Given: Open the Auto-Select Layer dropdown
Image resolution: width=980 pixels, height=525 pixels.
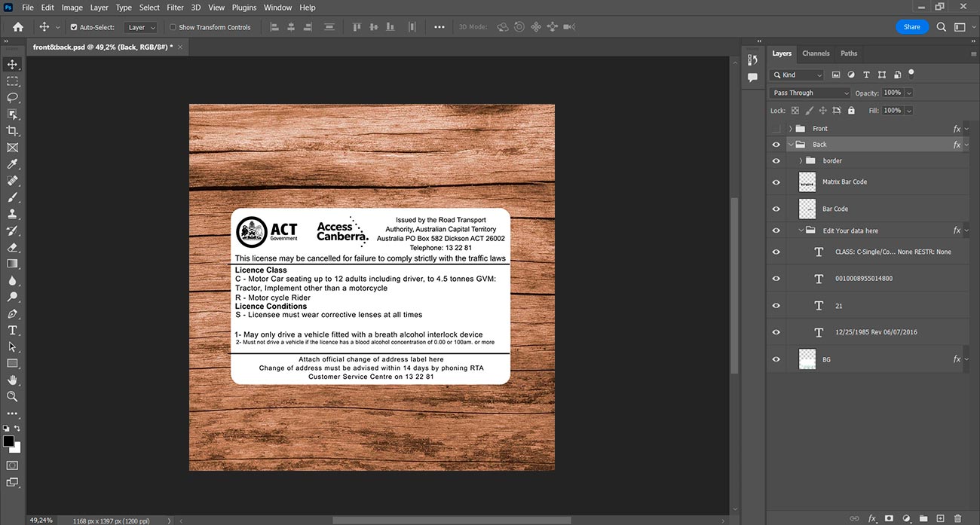Looking at the screenshot, I should point(141,27).
